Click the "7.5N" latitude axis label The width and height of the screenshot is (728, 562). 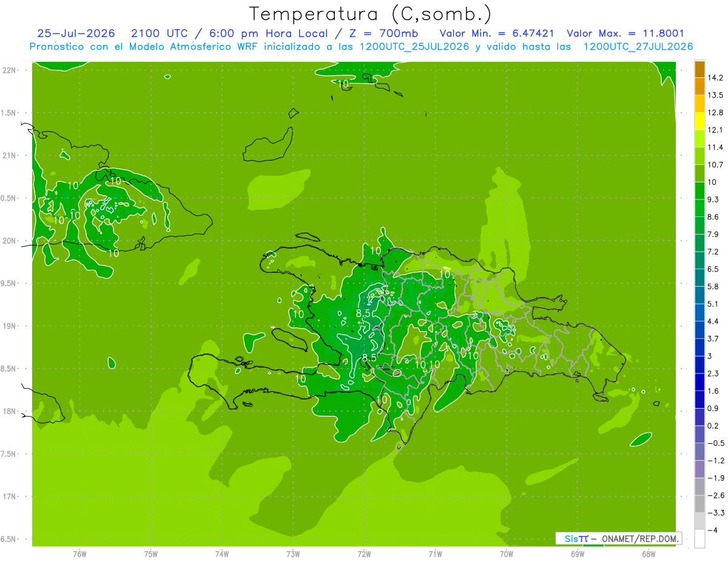(x=8, y=454)
